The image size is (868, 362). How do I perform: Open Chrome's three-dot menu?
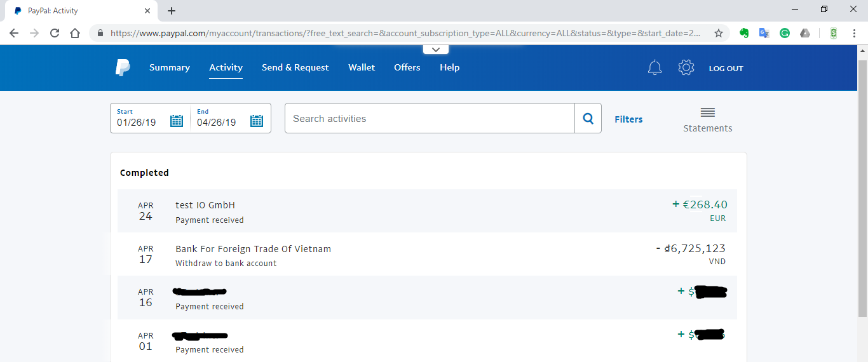[854, 33]
